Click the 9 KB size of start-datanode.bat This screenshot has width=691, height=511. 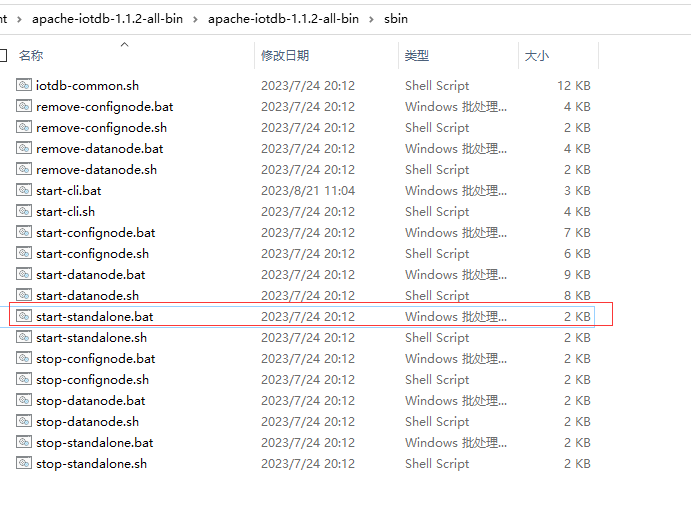click(x=577, y=275)
